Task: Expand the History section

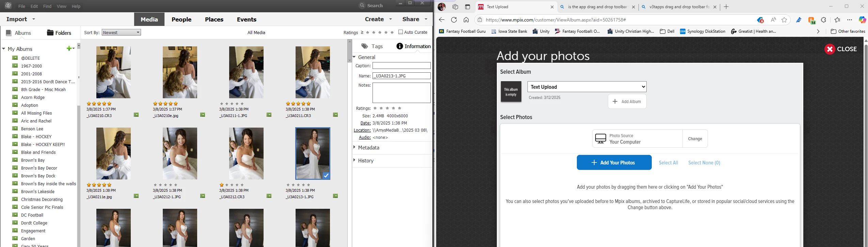Action: pos(354,160)
